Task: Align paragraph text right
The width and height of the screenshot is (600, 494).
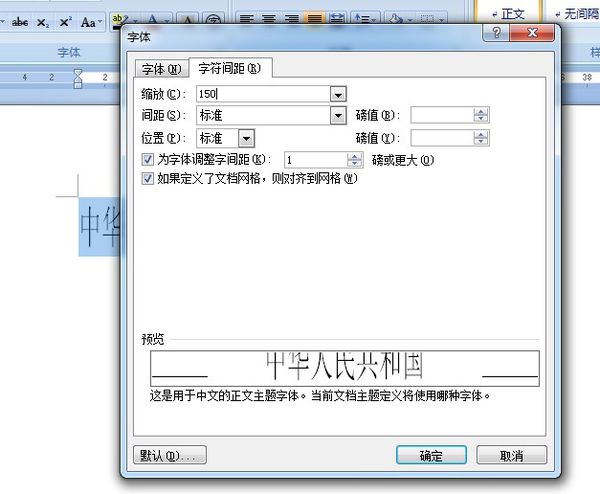Action: [x=292, y=19]
